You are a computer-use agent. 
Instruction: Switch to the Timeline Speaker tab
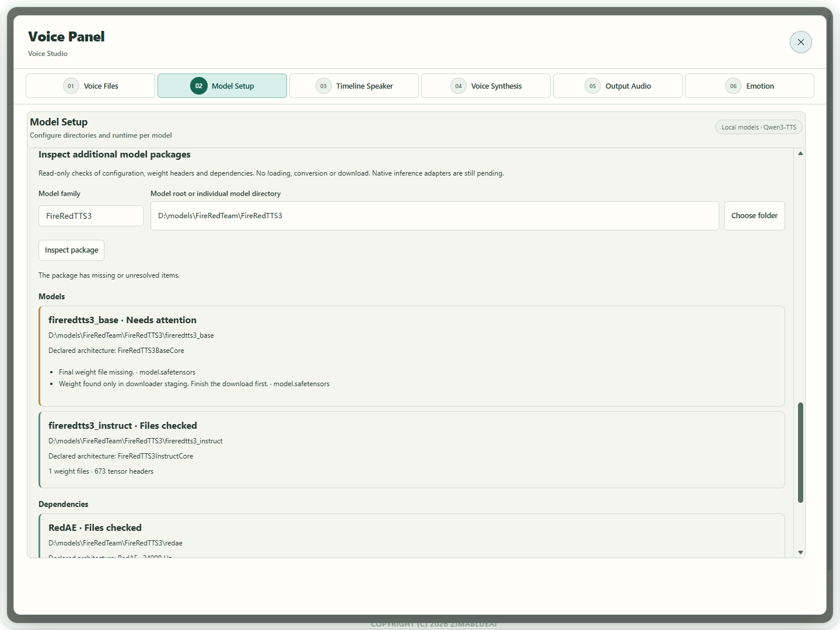click(354, 86)
